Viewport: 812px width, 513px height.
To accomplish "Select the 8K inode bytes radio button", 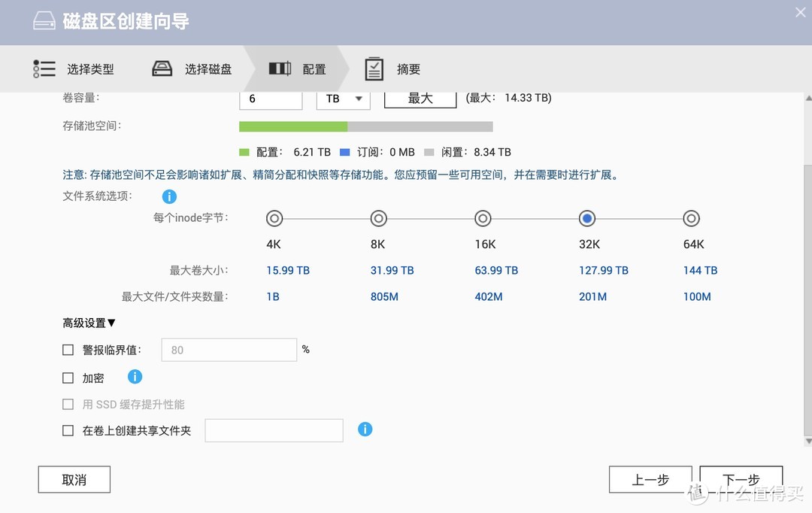I will point(378,218).
